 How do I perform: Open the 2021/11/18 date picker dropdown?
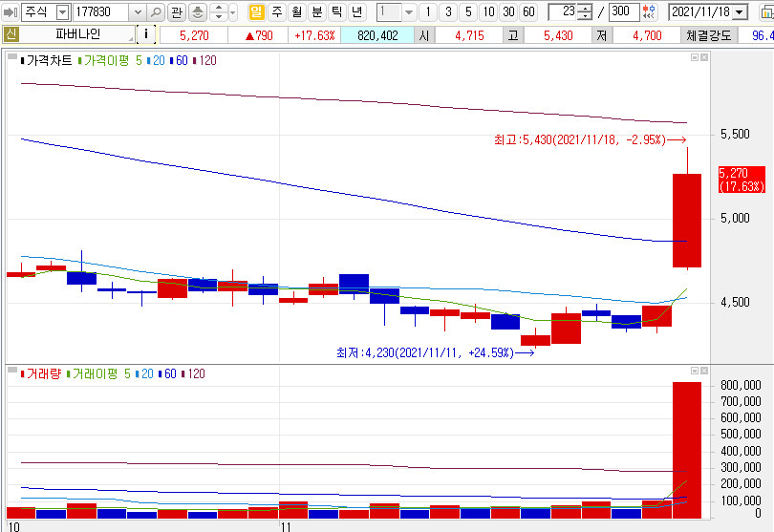[x=740, y=11]
